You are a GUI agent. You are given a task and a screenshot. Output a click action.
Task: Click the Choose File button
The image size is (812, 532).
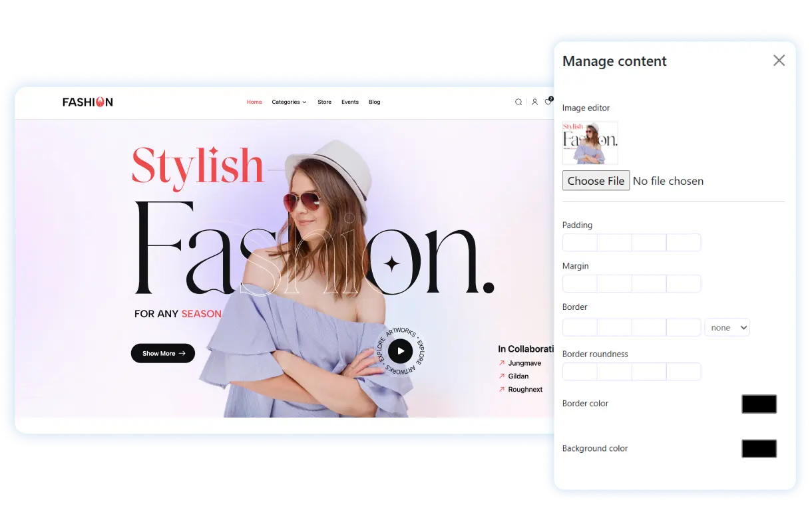(596, 181)
